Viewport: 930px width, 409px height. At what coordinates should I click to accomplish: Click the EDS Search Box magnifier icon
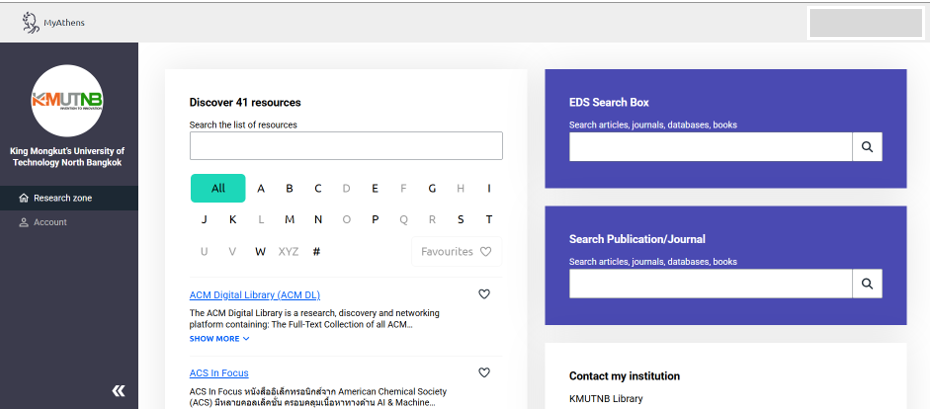tap(867, 147)
